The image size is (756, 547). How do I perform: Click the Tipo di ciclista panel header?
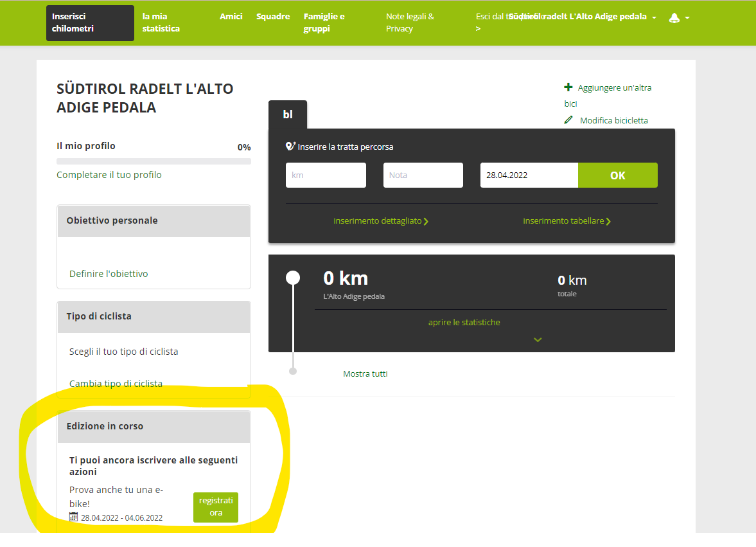[x=154, y=317]
